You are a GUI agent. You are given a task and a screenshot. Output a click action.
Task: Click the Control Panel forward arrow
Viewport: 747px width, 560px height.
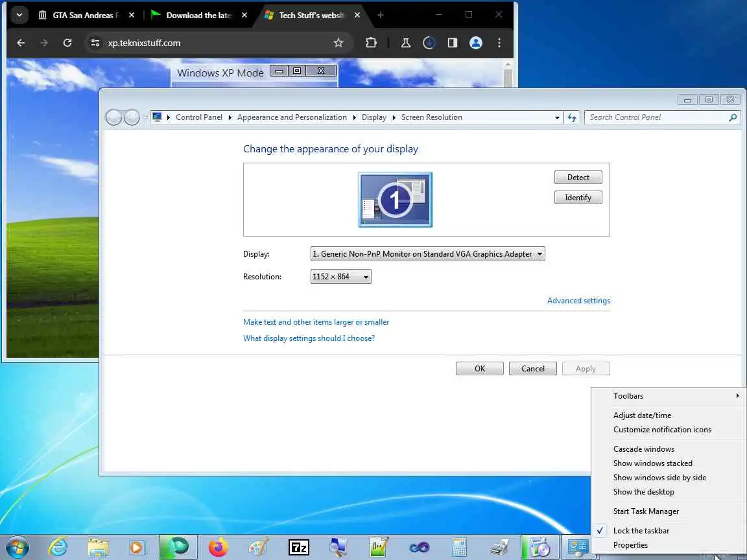pyautogui.click(x=132, y=117)
